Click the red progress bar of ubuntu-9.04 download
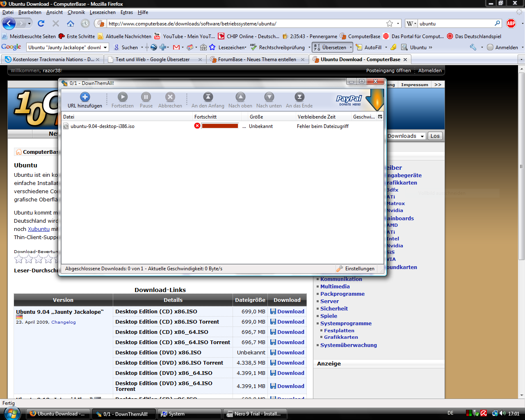The width and height of the screenshot is (525, 420). point(220,126)
